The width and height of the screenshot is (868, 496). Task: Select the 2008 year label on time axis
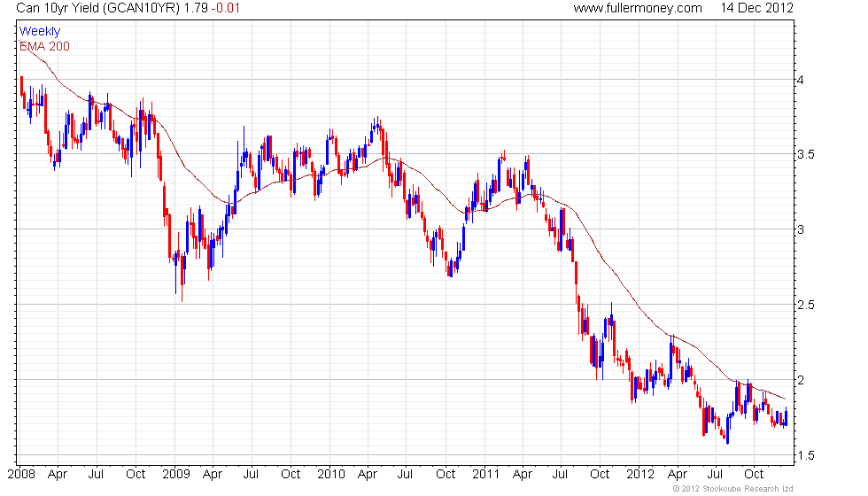pos(21,475)
